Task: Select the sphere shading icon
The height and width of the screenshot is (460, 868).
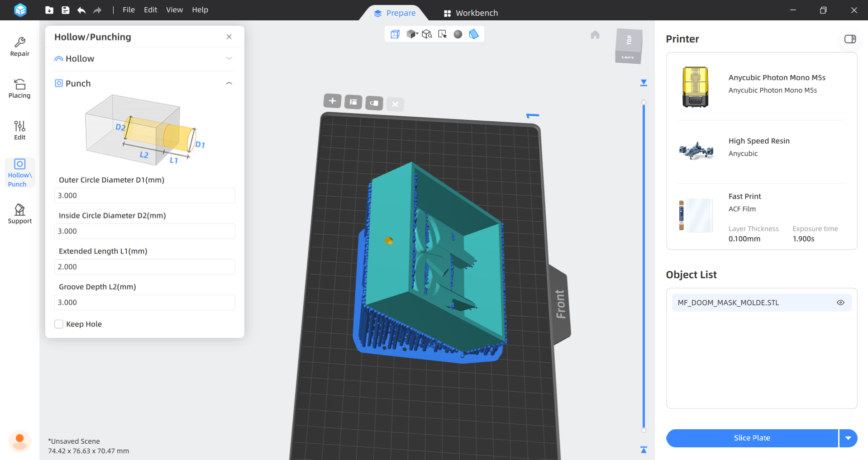Action: click(458, 34)
